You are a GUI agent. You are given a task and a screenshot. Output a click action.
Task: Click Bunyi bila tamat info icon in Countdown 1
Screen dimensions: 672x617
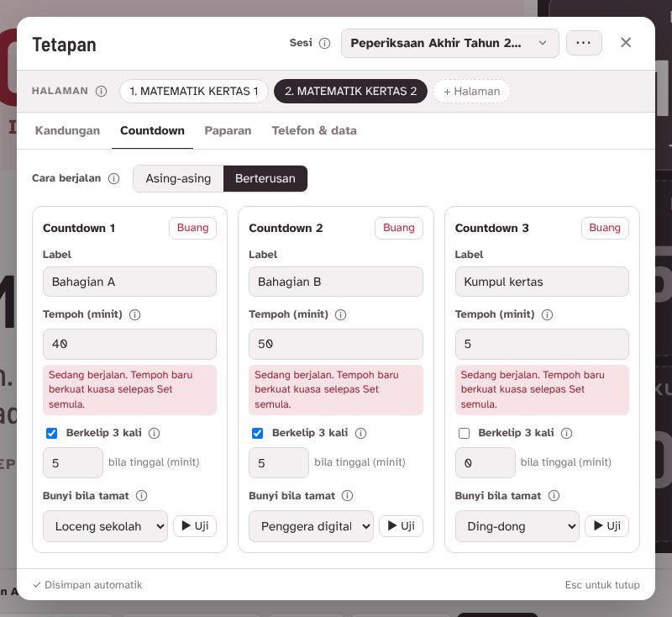[141, 496]
